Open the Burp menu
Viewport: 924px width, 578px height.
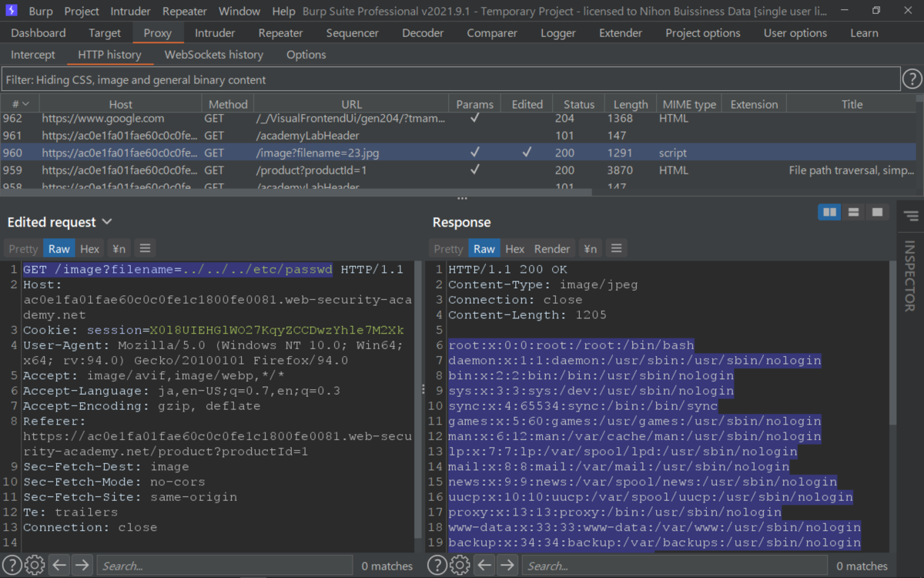41,11
